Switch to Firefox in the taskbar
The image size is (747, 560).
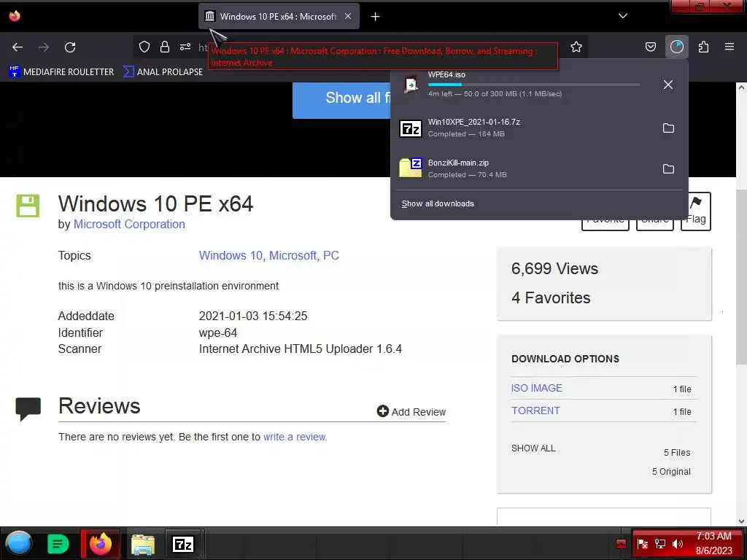coord(101,544)
